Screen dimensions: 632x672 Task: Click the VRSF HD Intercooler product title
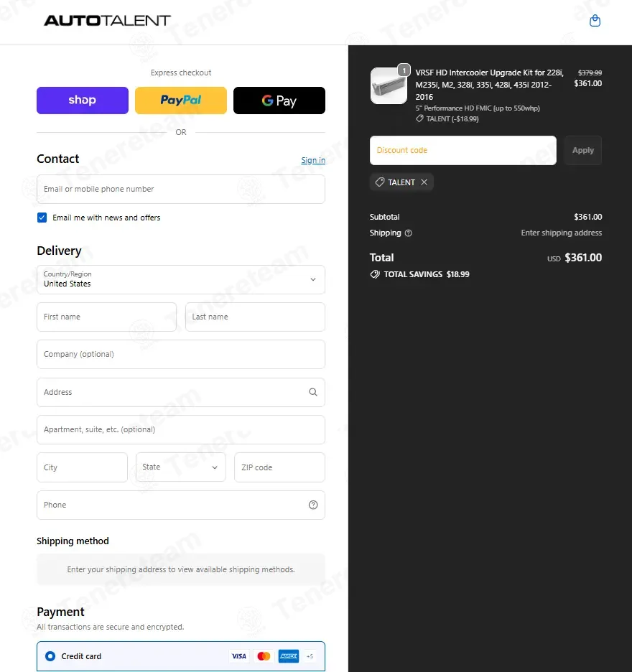click(x=489, y=85)
